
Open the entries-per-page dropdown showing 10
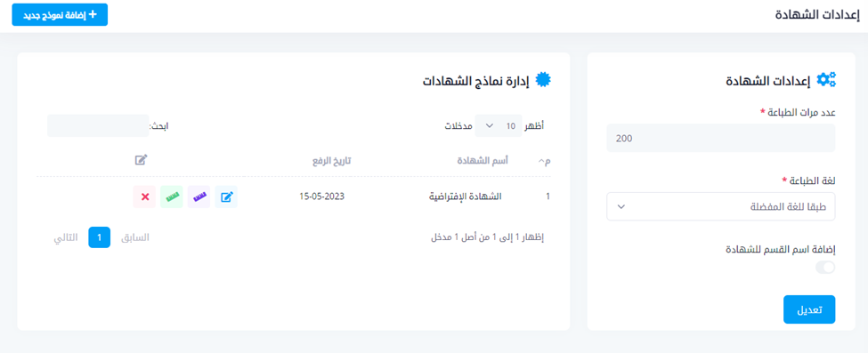pyautogui.click(x=499, y=126)
